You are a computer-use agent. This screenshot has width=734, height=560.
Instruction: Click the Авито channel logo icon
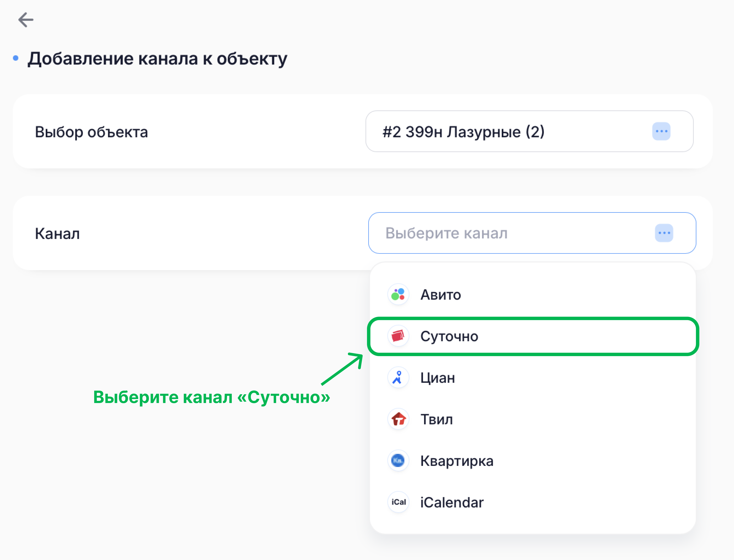[398, 295]
